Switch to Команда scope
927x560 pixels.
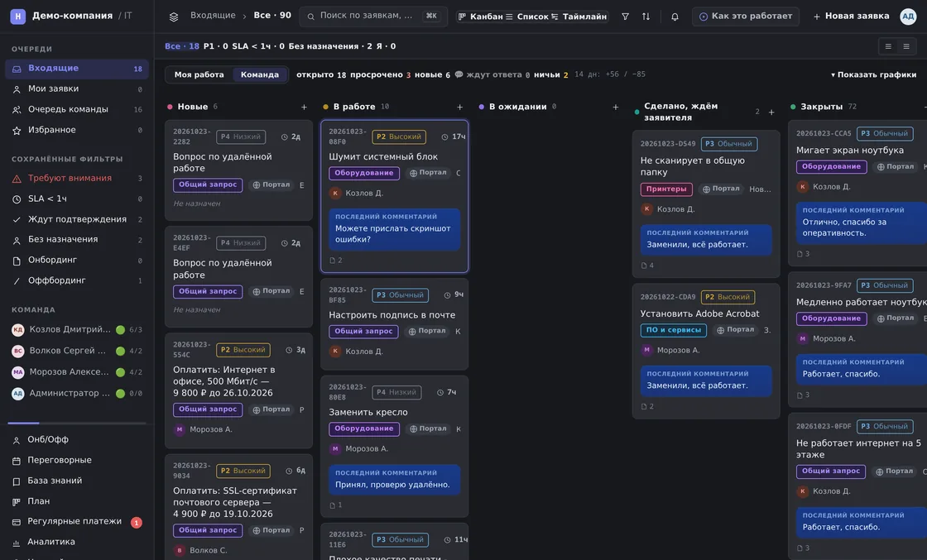[260, 75]
